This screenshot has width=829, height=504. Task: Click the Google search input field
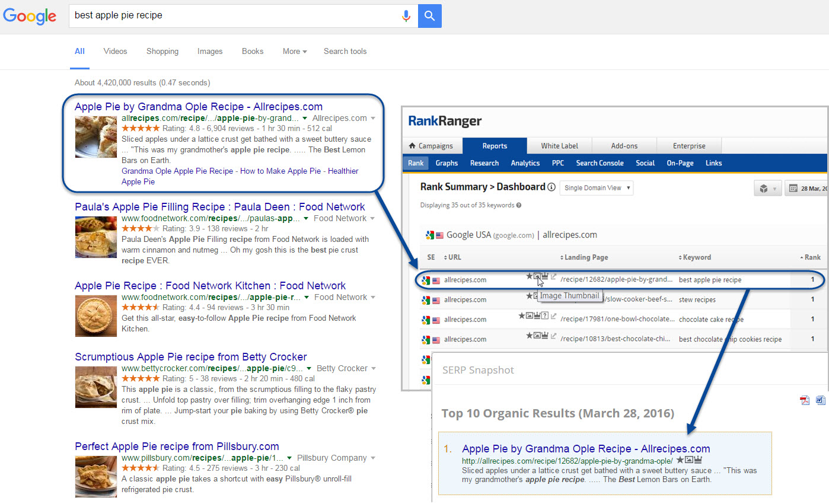pos(234,16)
